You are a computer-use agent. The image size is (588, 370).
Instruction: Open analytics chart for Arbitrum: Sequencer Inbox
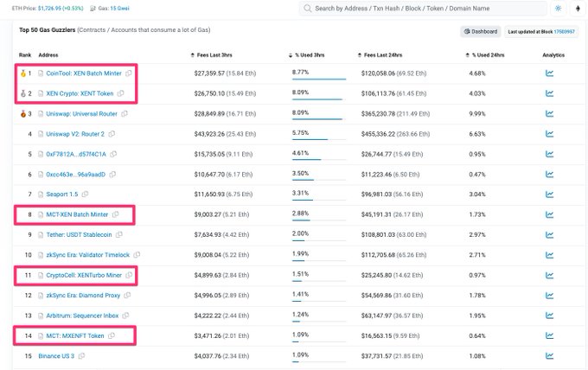click(549, 316)
